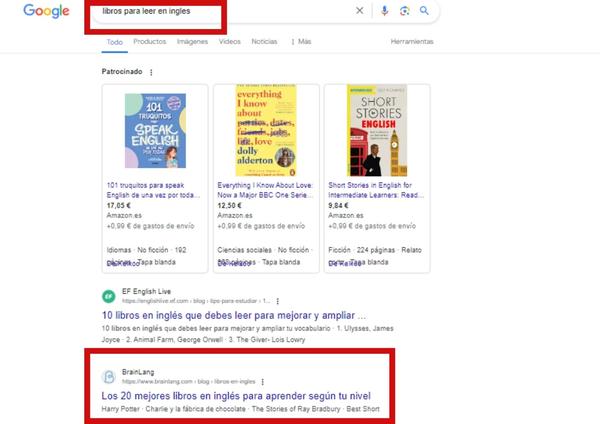Switch to the Productos tab
Image resolution: width=600 pixels, height=424 pixels.
click(x=149, y=42)
